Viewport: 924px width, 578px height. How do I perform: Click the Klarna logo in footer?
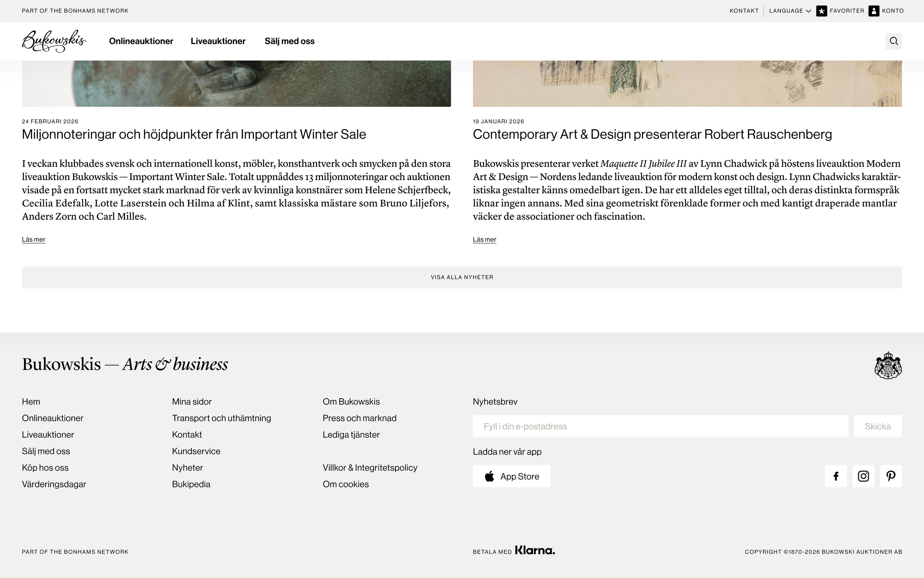535,550
